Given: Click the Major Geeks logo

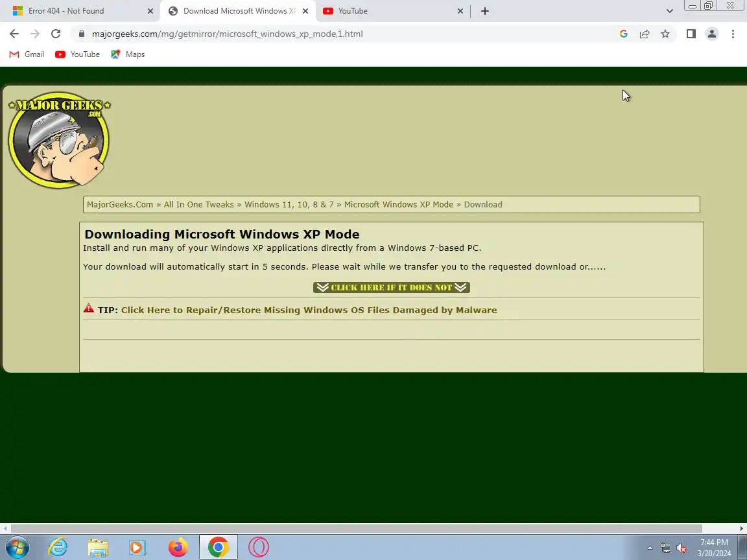Looking at the screenshot, I should click(x=59, y=139).
